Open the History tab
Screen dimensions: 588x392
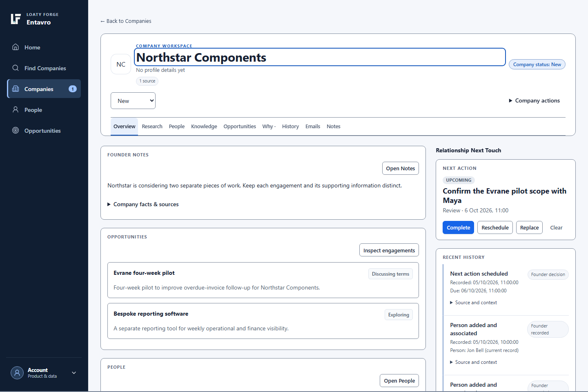290,127
